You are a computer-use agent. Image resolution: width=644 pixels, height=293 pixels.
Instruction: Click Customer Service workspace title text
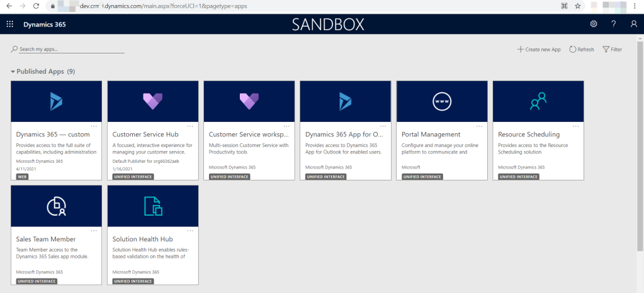[249, 135]
